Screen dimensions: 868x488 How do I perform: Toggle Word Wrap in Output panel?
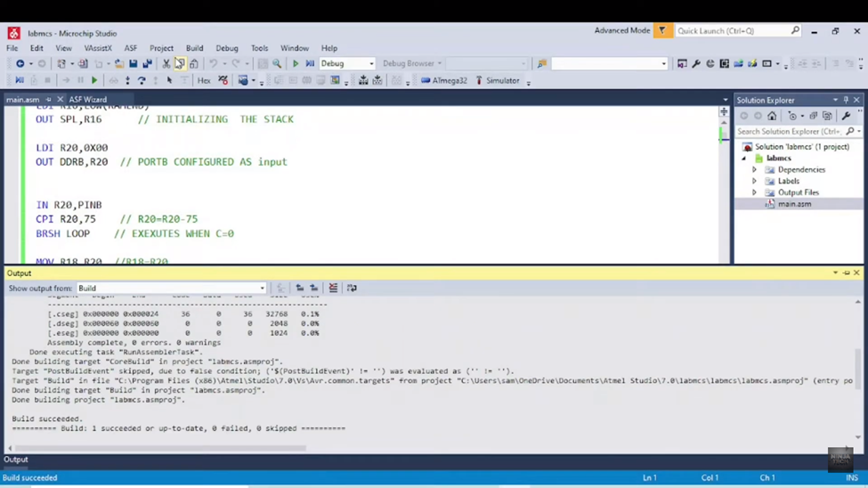pyautogui.click(x=352, y=288)
